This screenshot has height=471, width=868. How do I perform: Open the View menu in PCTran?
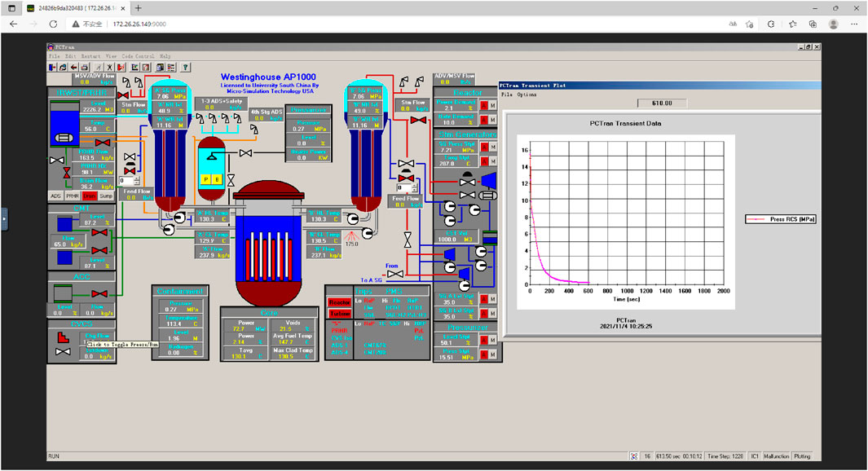(112, 56)
